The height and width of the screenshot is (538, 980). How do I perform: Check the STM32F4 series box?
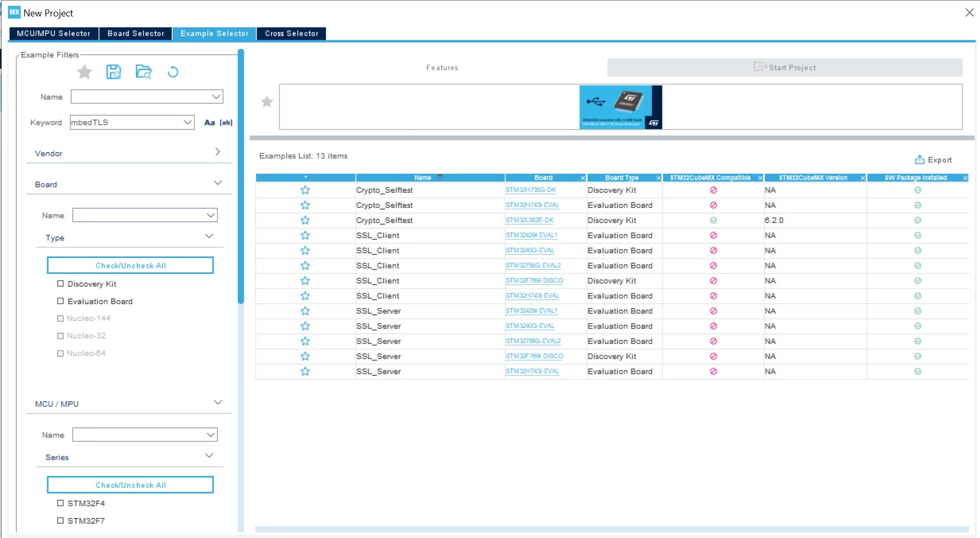[60, 503]
